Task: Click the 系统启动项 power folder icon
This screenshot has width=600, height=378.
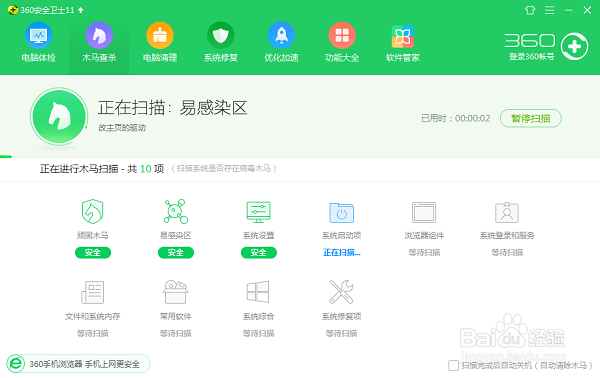Action: click(342, 213)
